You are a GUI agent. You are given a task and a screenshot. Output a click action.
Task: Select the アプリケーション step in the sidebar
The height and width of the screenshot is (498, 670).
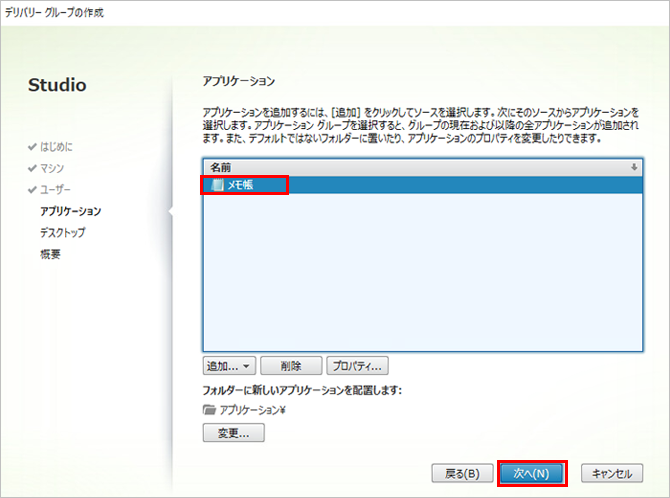(x=70, y=211)
